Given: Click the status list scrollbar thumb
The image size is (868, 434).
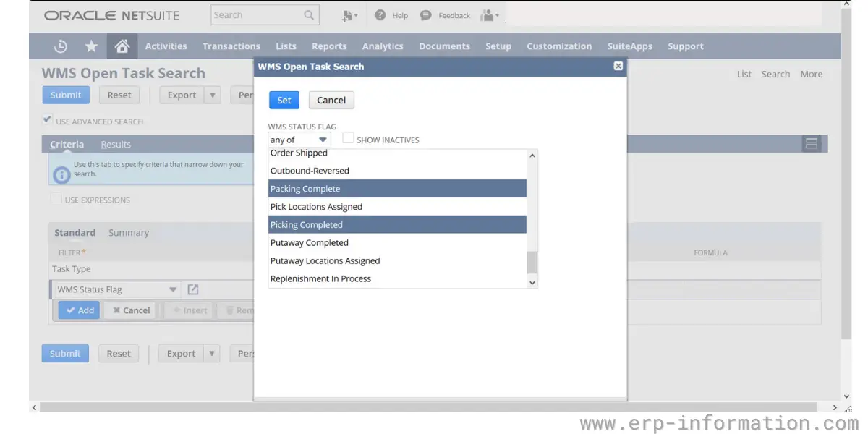Looking at the screenshot, I should coord(532,263).
